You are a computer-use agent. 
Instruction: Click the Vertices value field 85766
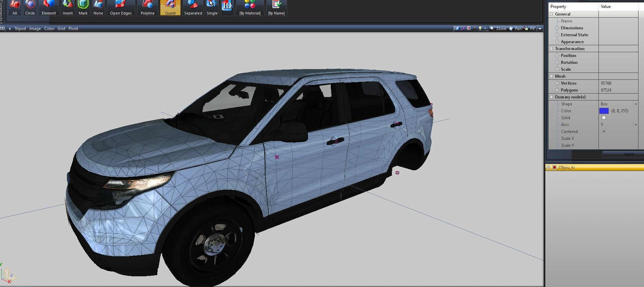coord(617,83)
